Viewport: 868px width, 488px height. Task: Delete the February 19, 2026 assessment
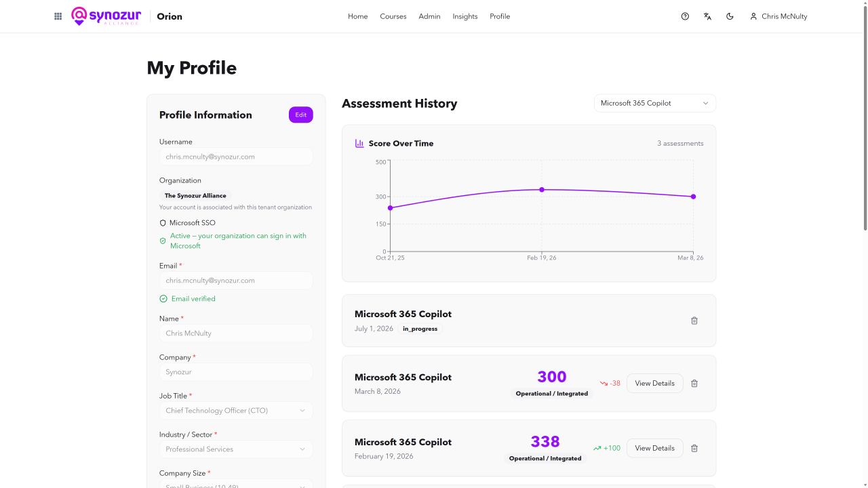click(x=694, y=448)
